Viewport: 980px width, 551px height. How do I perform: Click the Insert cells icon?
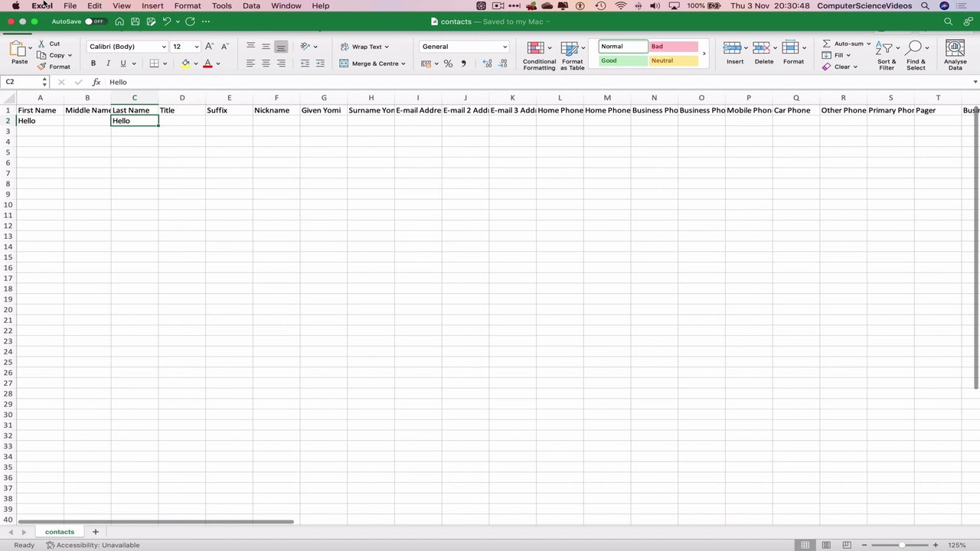click(732, 48)
